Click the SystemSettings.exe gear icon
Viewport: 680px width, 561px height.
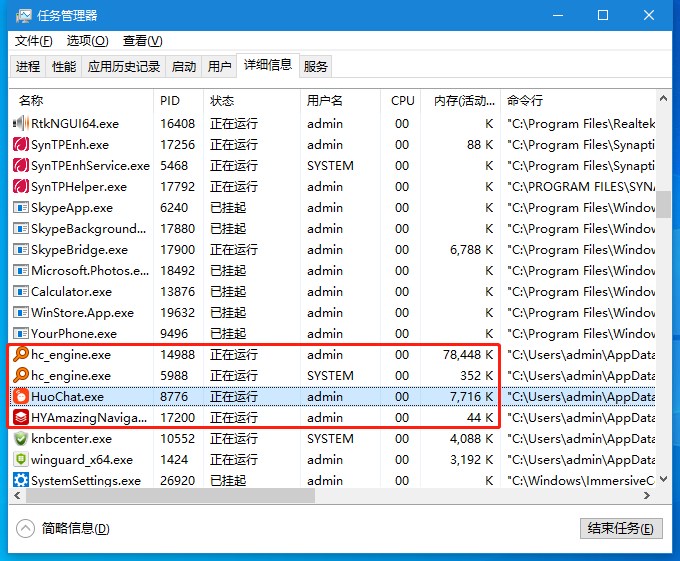21,481
